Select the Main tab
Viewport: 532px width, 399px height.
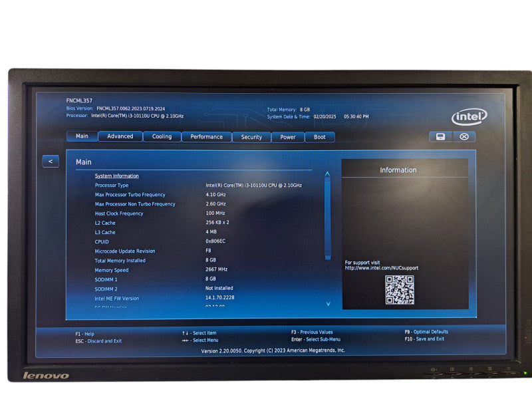point(82,136)
